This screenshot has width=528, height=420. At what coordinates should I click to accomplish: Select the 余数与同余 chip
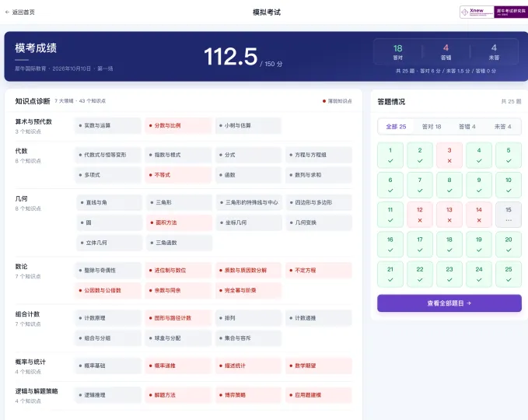point(178,290)
